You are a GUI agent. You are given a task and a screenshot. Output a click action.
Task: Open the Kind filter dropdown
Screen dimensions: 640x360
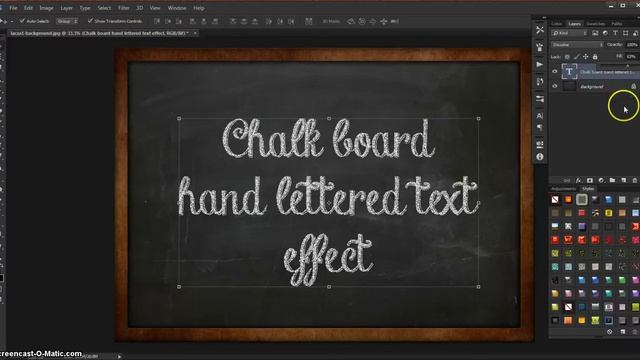(569, 33)
